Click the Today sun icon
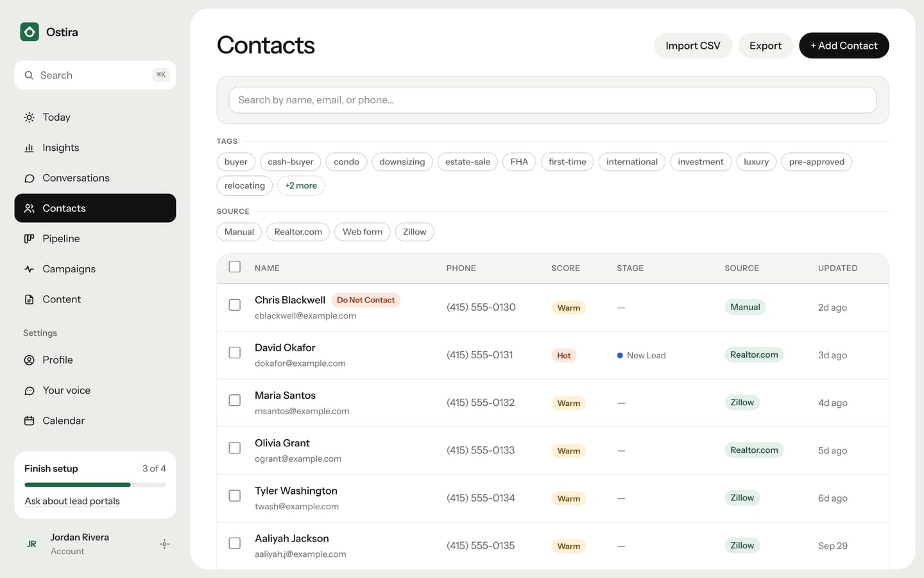 (29, 118)
